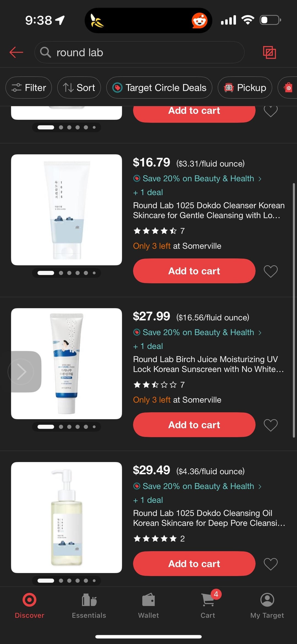
Task: Tap the Discover bullseye icon
Action: click(x=29, y=600)
